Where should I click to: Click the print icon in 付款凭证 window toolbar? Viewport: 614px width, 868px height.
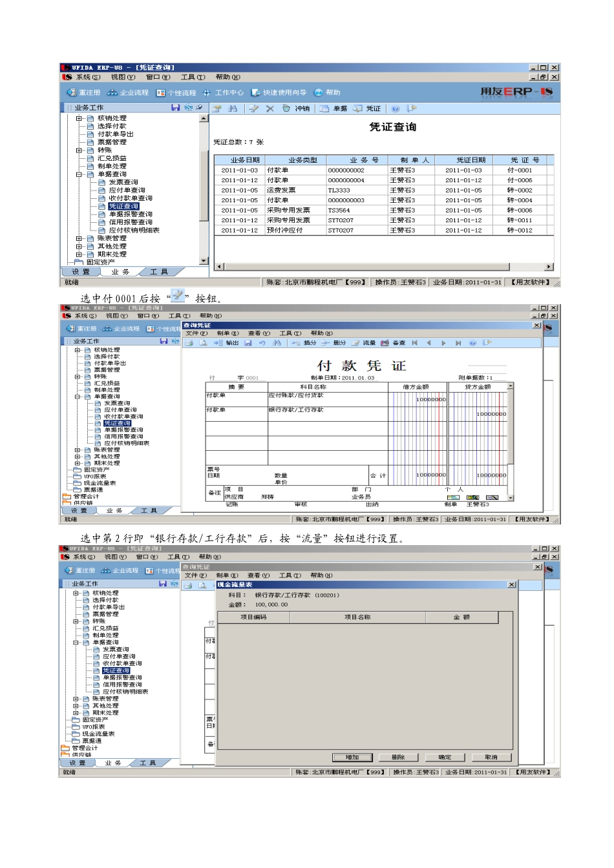pyautogui.click(x=189, y=343)
